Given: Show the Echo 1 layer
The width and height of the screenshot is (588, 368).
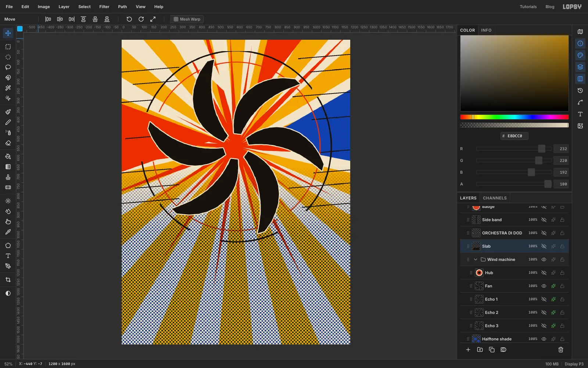Looking at the screenshot, I should pyautogui.click(x=544, y=299).
